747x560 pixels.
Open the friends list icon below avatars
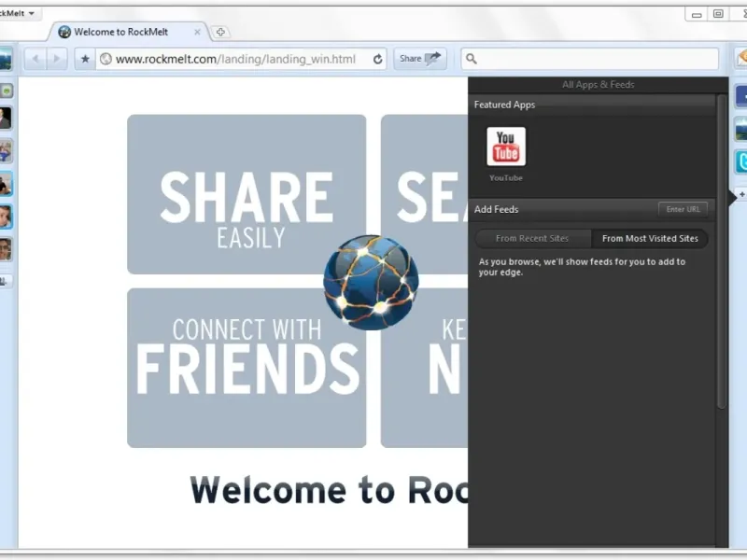[x=5, y=281]
